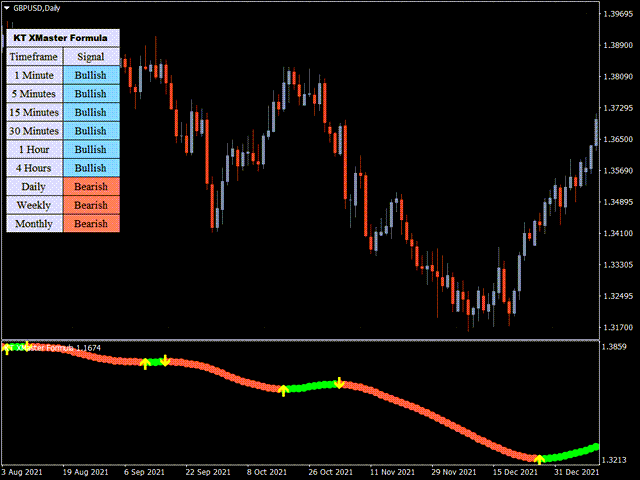Screen dimensions: 640x480
Task: Click the 1.39695 price axis label
Action: (x=618, y=14)
